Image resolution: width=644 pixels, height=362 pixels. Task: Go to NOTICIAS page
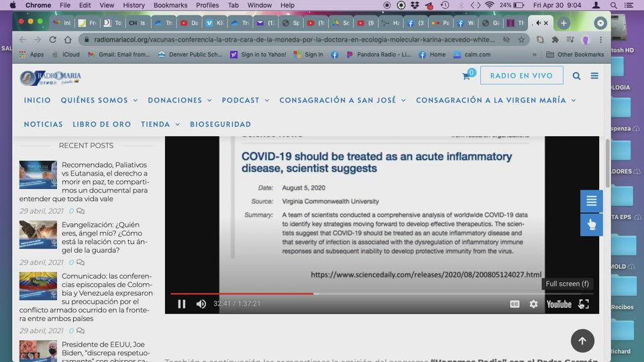43,125
